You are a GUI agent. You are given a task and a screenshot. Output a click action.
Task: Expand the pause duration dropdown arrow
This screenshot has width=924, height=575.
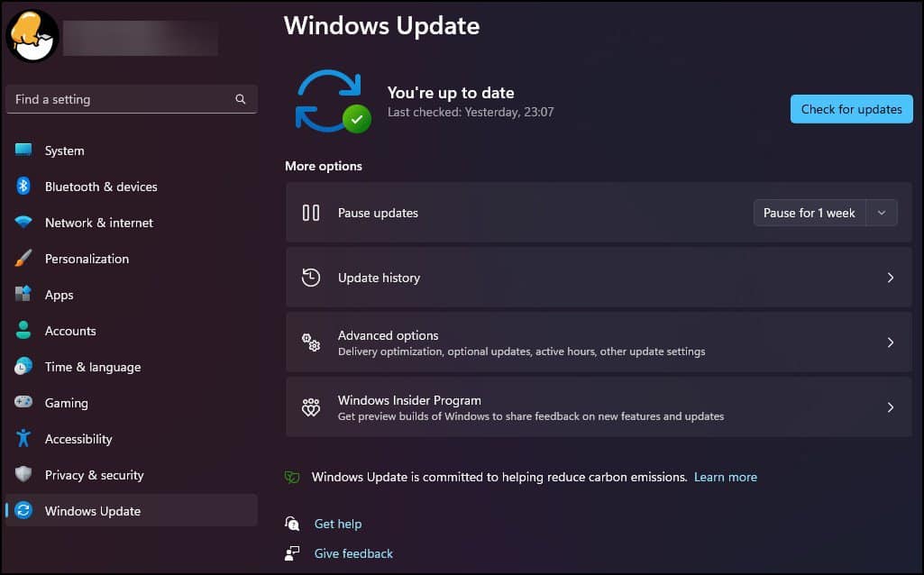point(882,213)
